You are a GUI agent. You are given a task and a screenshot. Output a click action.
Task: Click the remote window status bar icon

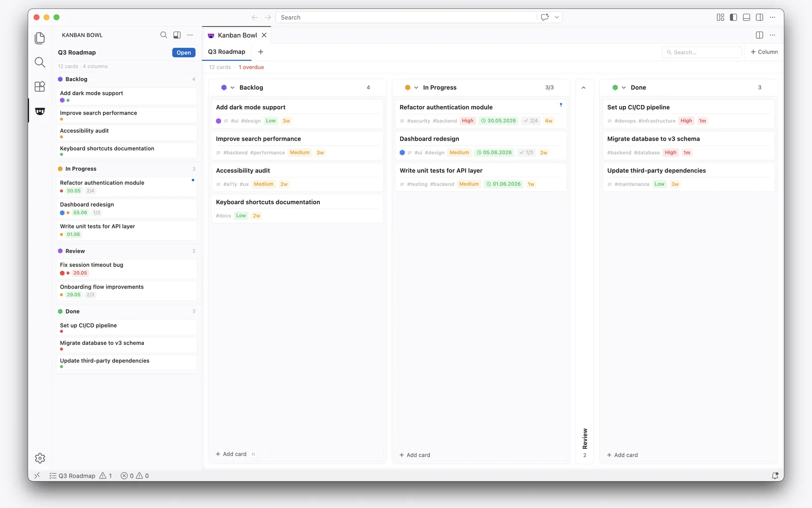click(x=37, y=475)
